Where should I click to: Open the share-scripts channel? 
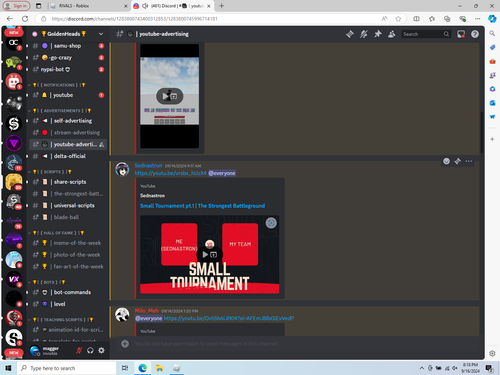pos(68,182)
